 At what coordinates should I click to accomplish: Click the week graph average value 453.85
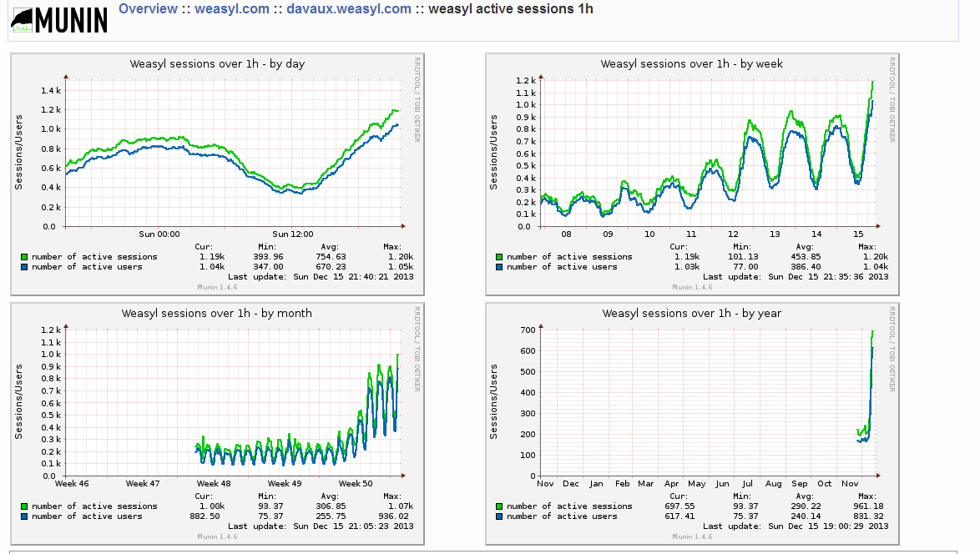click(806, 257)
